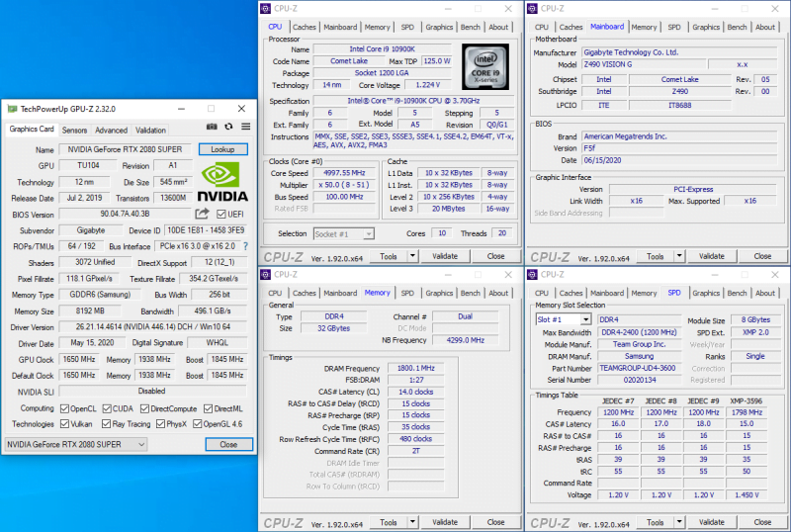Open About tab in SPD window

click(764, 294)
